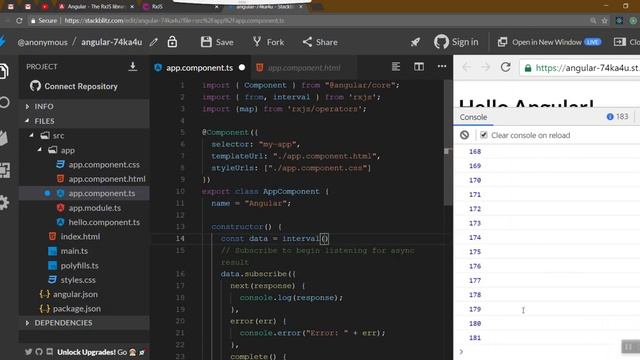Open editor more options ellipsis
640x360 pixels.
(x=442, y=66)
